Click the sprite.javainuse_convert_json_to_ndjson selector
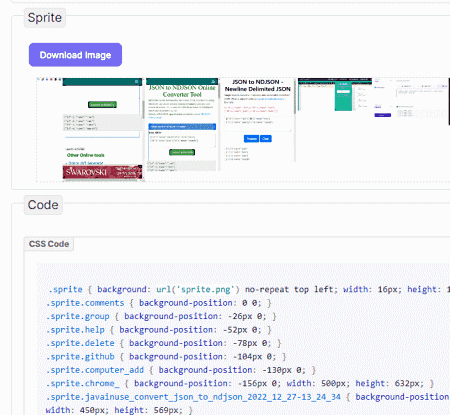 pos(193,397)
